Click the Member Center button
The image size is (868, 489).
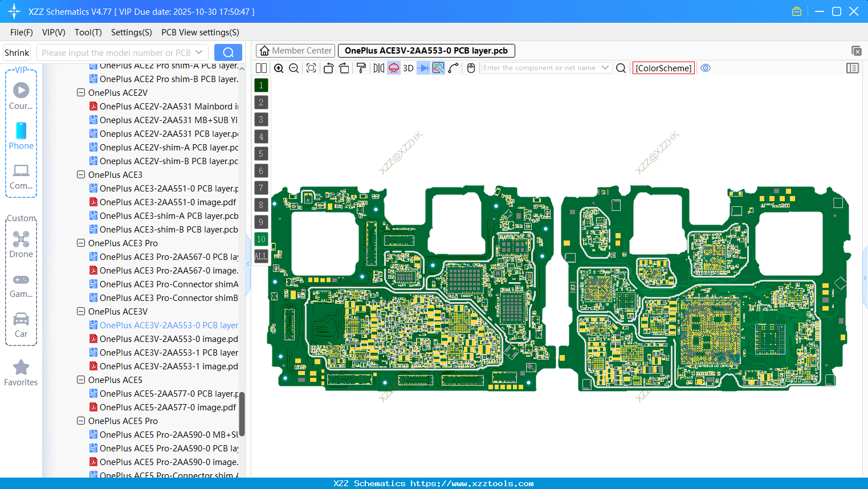(x=295, y=50)
